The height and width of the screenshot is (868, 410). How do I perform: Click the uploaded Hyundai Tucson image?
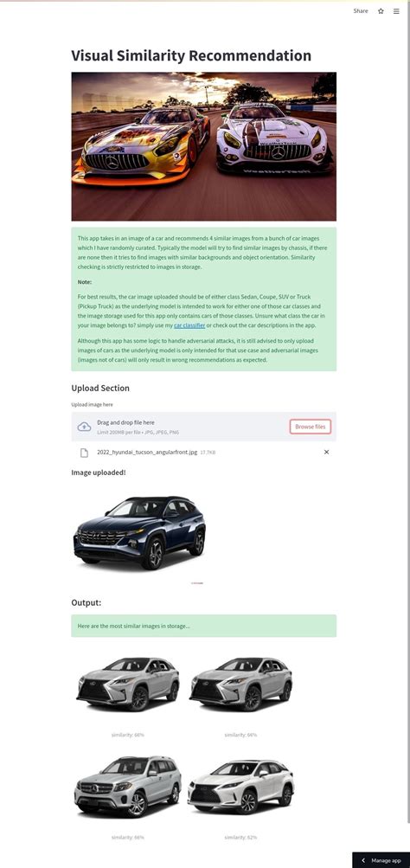click(140, 532)
